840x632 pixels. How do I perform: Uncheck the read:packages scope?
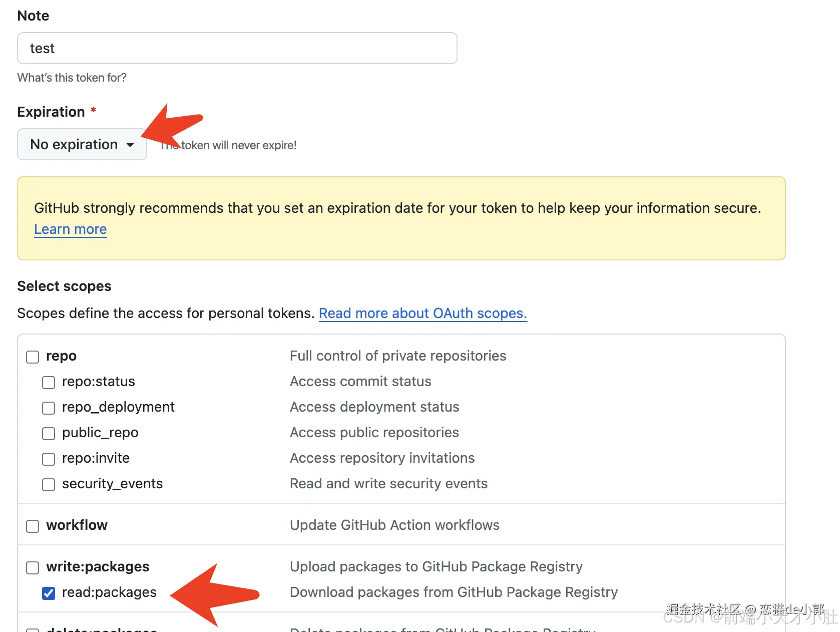click(x=48, y=593)
